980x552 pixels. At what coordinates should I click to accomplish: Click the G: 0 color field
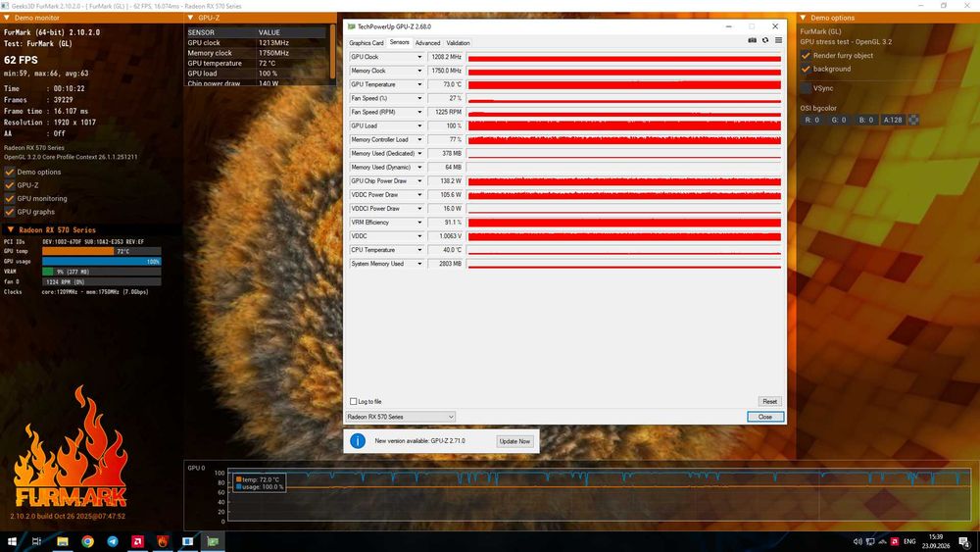pos(839,120)
